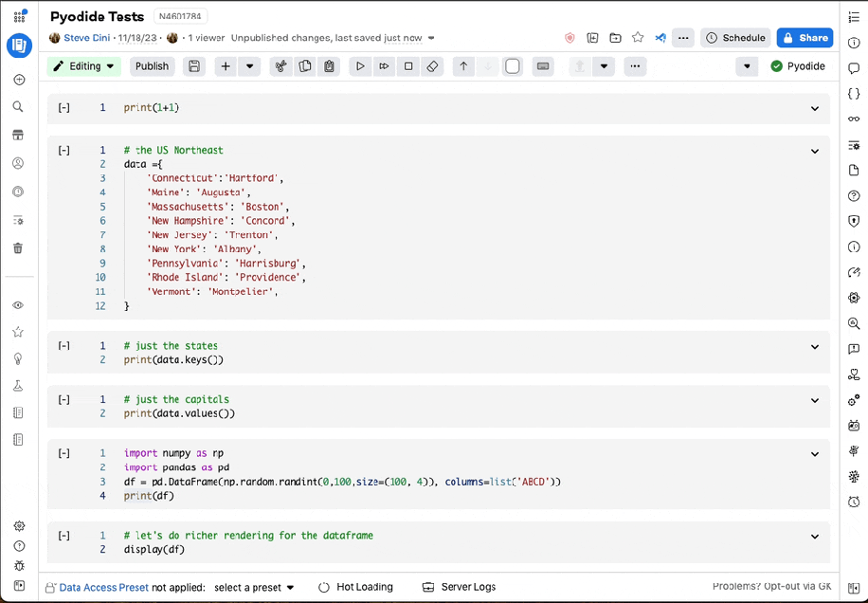Move the cell up
The width and height of the screenshot is (868, 603).
pyautogui.click(x=463, y=66)
